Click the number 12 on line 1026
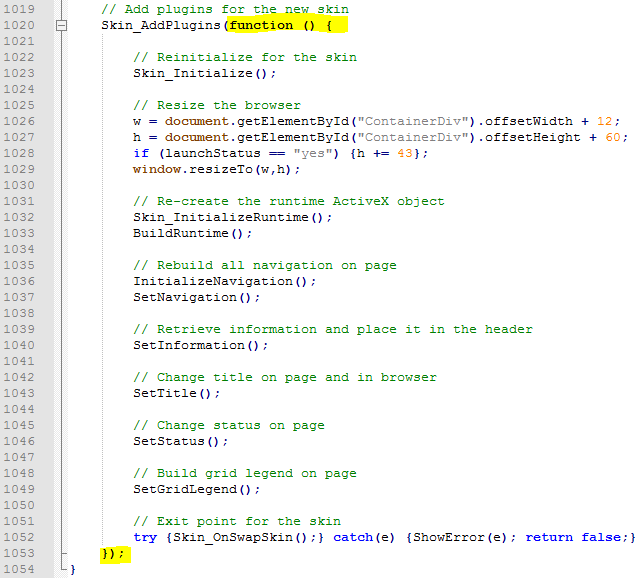The width and height of the screenshot is (642, 578). coord(604,121)
